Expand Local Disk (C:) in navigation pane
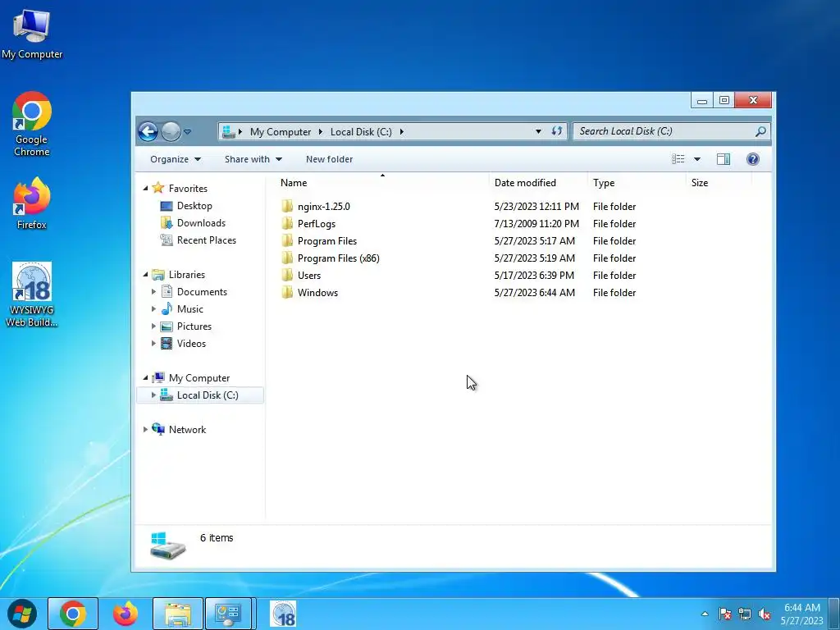840x630 pixels. coord(153,395)
